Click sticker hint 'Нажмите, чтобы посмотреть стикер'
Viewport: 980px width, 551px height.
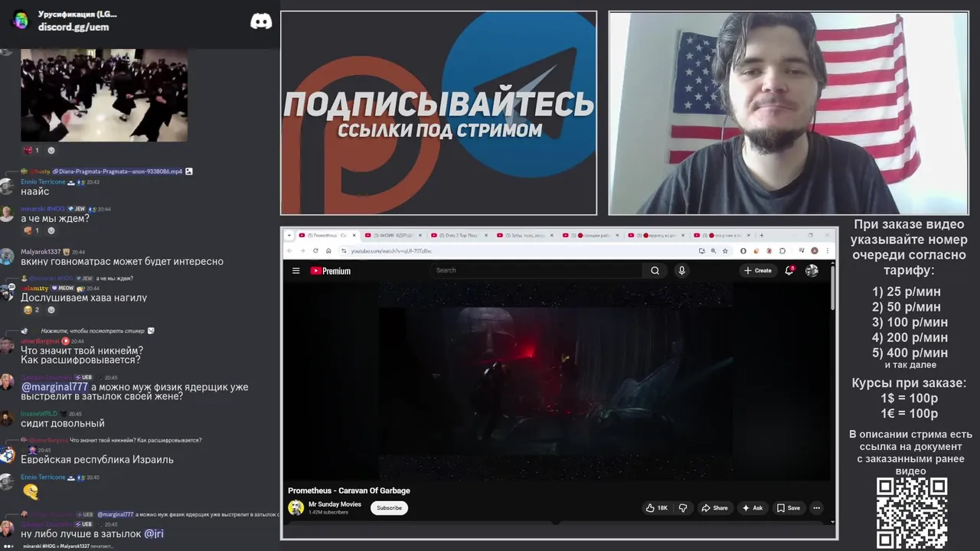point(92,331)
